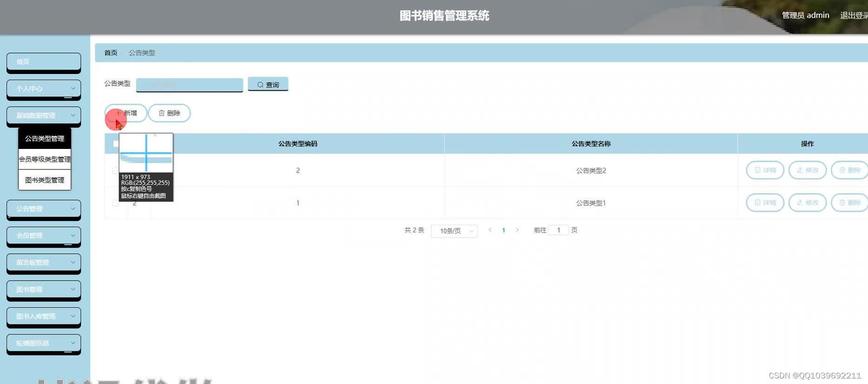Viewport: 868px width, 384px height.
Task: Click the 新增 (add) button
Action: [126, 113]
